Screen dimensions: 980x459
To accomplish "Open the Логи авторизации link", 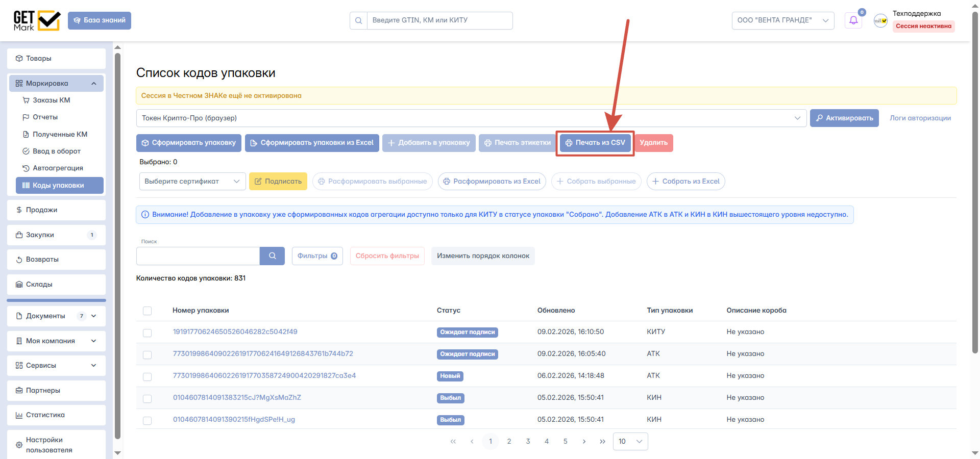I will (920, 118).
